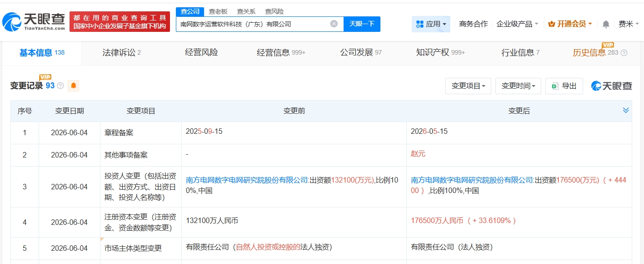
Task: Click the 变更前 column header
Action: (294, 111)
